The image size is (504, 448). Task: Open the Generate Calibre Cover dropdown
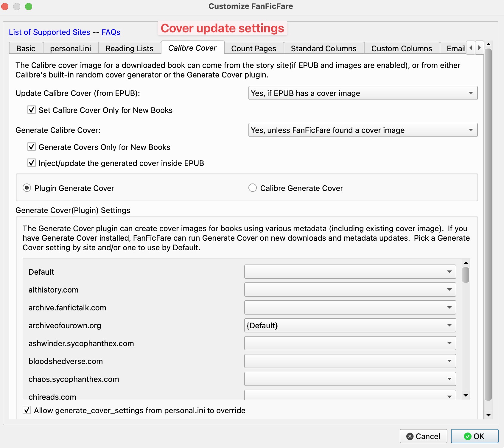click(363, 130)
